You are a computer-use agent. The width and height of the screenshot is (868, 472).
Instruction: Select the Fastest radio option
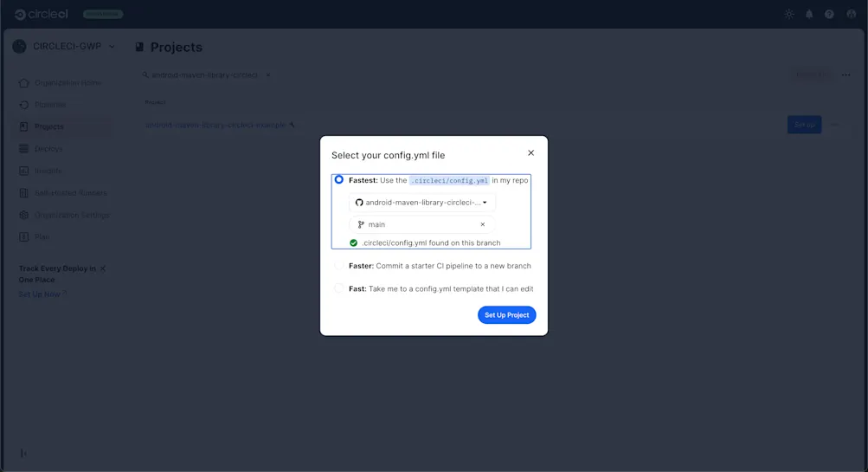(x=338, y=179)
